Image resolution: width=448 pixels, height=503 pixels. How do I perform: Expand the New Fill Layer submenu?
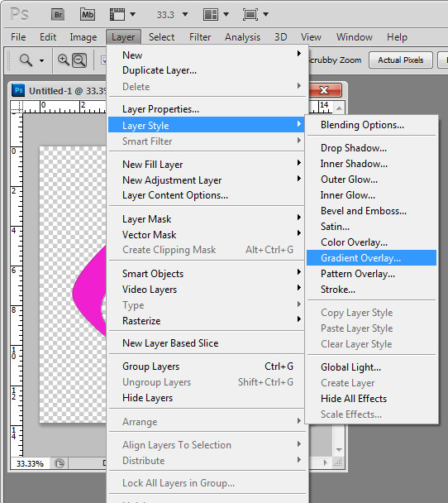point(207,164)
